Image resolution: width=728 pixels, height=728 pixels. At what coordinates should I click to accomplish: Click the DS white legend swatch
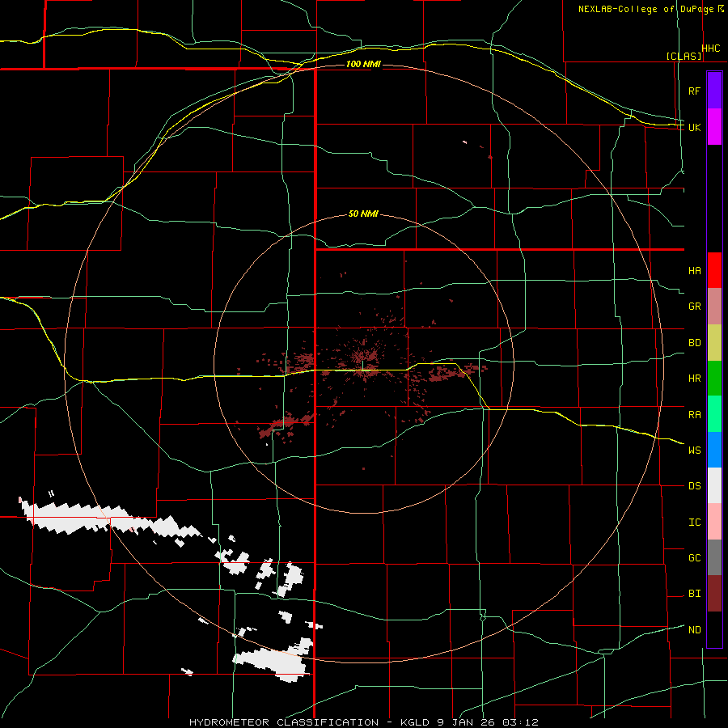pos(714,485)
